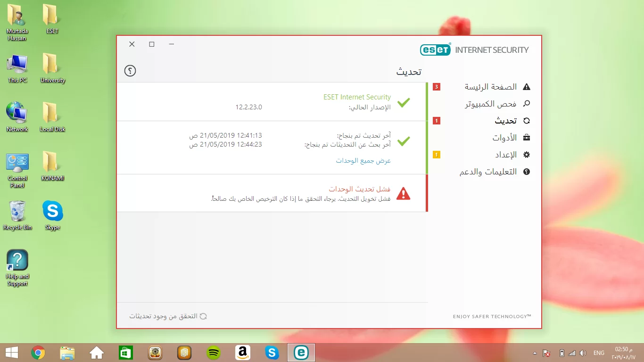Screen dimensions: 644x362
Task: Open File Explorer from the taskbar
Action: click(x=67, y=353)
